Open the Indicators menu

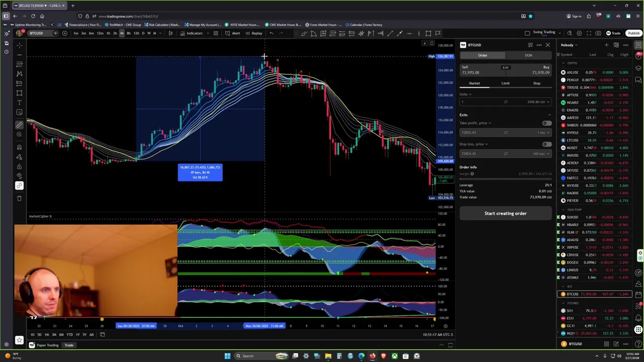click(191, 33)
